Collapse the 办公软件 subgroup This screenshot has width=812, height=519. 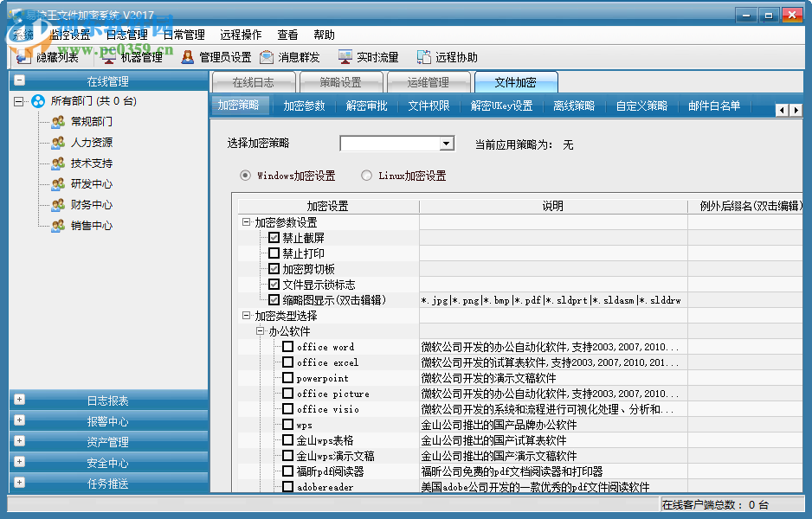[x=261, y=330]
